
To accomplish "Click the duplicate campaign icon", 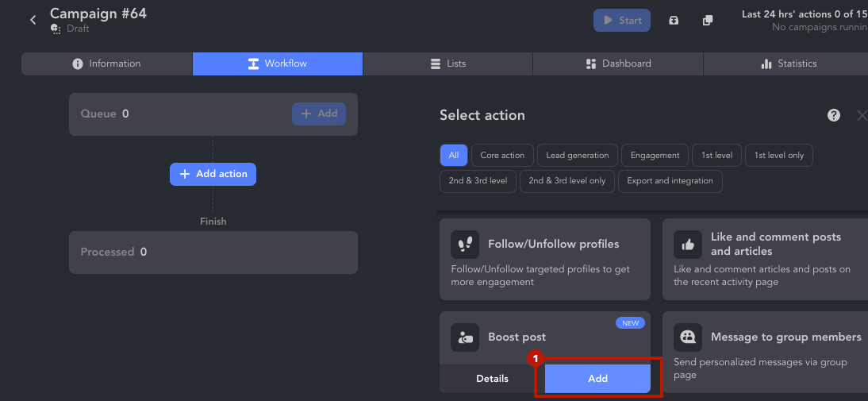I will click(708, 21).
